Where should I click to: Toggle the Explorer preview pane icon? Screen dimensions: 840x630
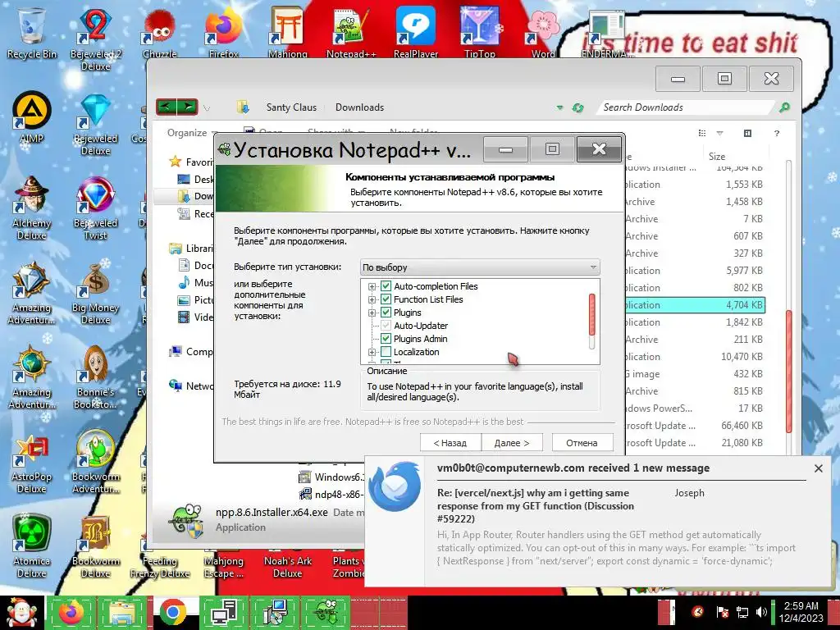(748, 133)
